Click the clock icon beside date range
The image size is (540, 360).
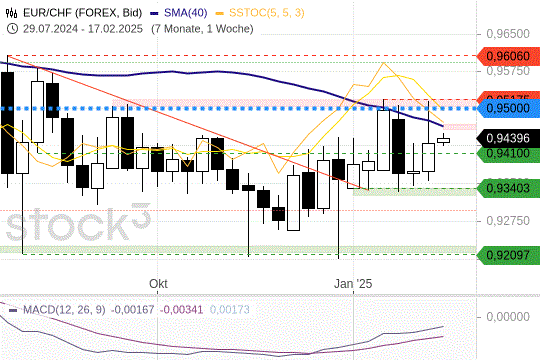click(12, 29)
